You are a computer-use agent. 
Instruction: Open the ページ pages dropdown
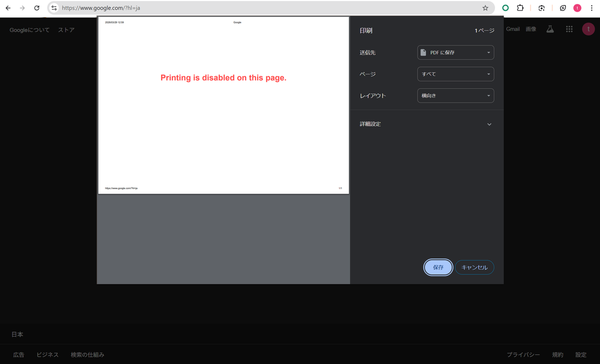tap(455, 74)
